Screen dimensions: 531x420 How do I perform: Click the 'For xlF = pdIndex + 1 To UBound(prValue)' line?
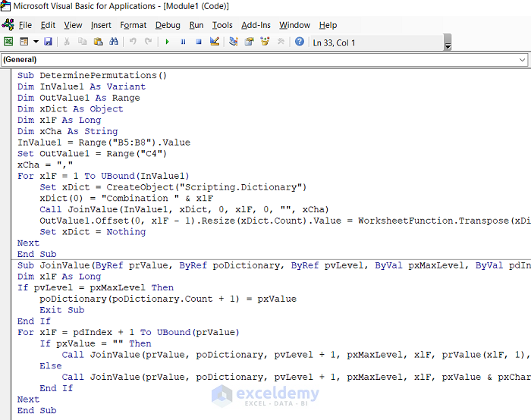128,332
